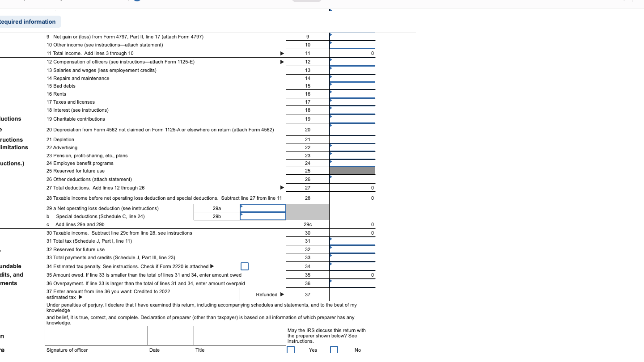Click the line 17 taxes and licenses field
The width and height of the screenshot is (644, 362).
click(352, 102)
